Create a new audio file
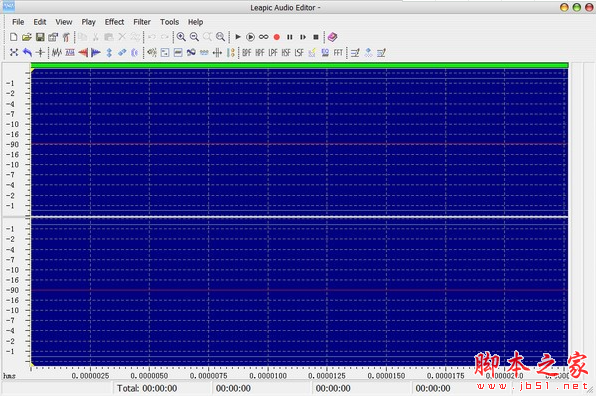This screenshot has height=396, width=596. click(14, 37)
